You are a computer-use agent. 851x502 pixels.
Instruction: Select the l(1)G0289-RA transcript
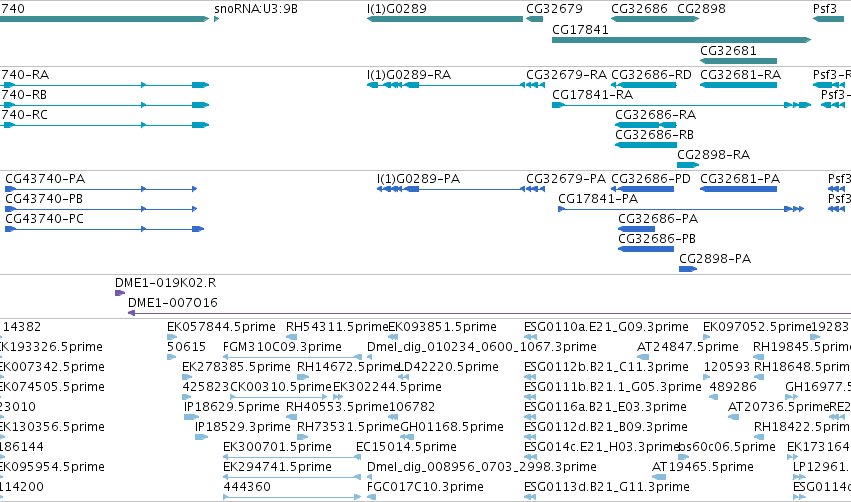(445, 85)
